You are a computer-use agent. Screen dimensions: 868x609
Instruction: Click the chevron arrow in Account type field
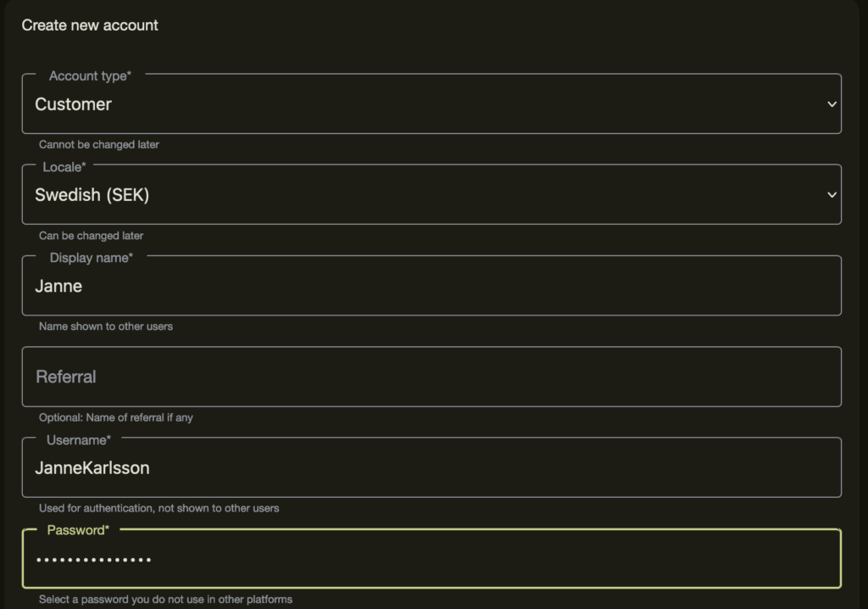tap(831, 104)
